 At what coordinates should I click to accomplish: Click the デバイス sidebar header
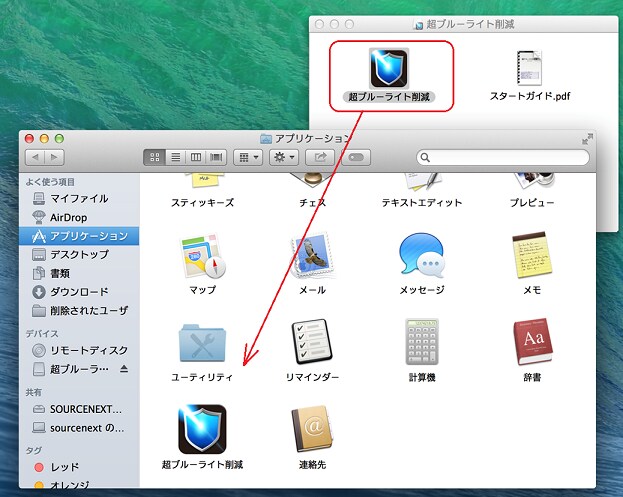pos(42,334)
